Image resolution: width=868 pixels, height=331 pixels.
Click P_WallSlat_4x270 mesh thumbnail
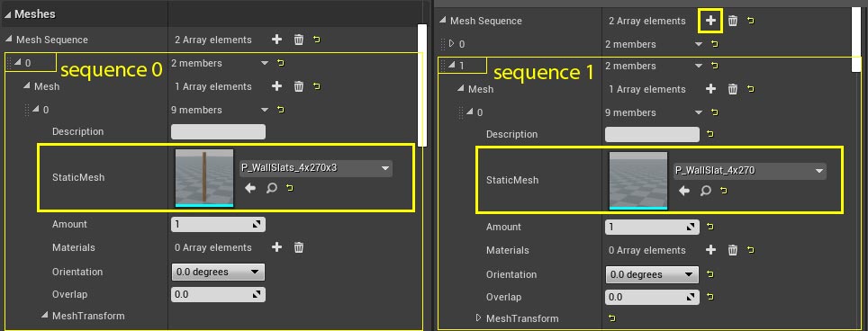pyautogui.click(x=638, y=181)
